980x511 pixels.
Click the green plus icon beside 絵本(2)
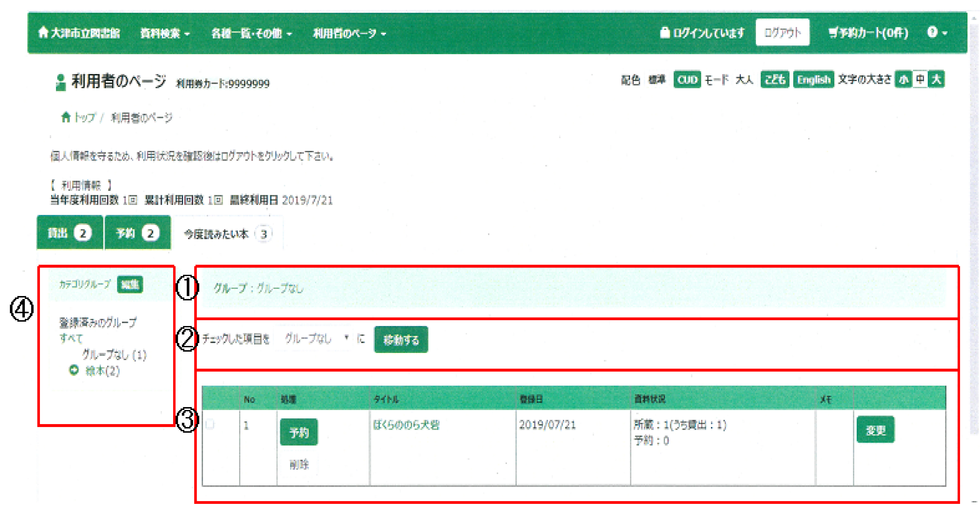click(x=74, y=370)
